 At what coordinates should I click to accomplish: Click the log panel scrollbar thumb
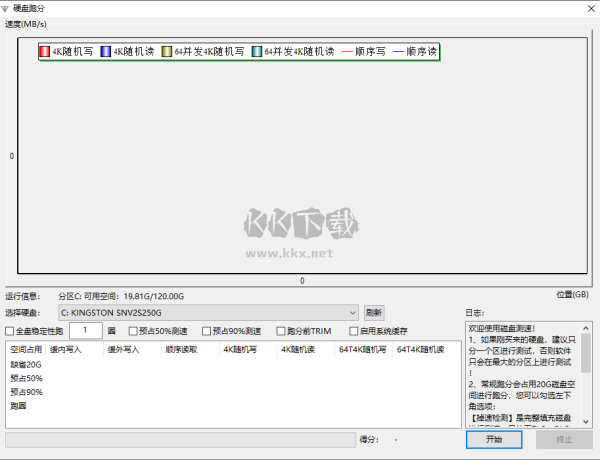pyautogui.click(x=585, y=353)
